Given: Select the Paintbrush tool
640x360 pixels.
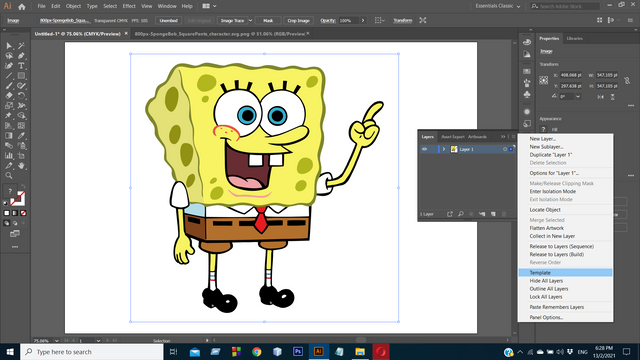Looking at the screenshot, I should [9, 86].
